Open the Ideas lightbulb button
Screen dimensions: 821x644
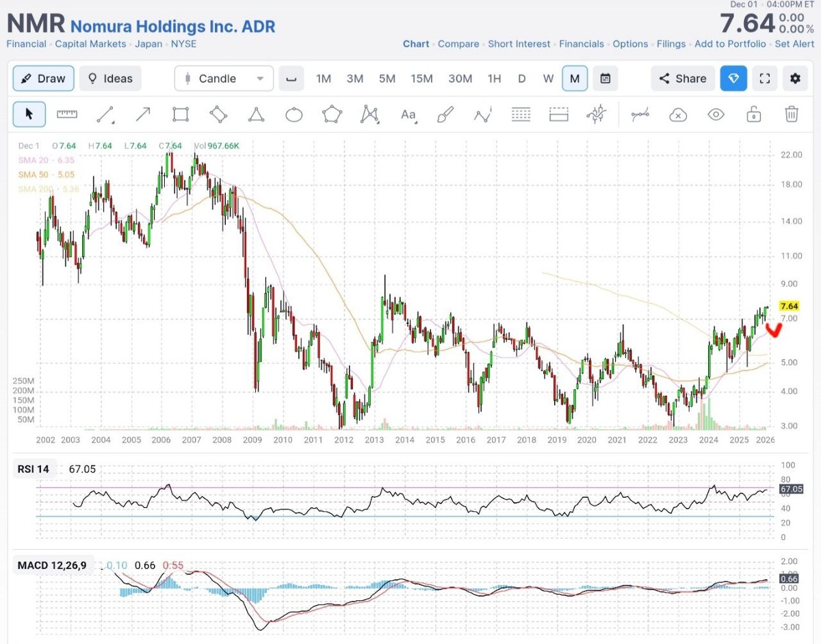[110, 79]
